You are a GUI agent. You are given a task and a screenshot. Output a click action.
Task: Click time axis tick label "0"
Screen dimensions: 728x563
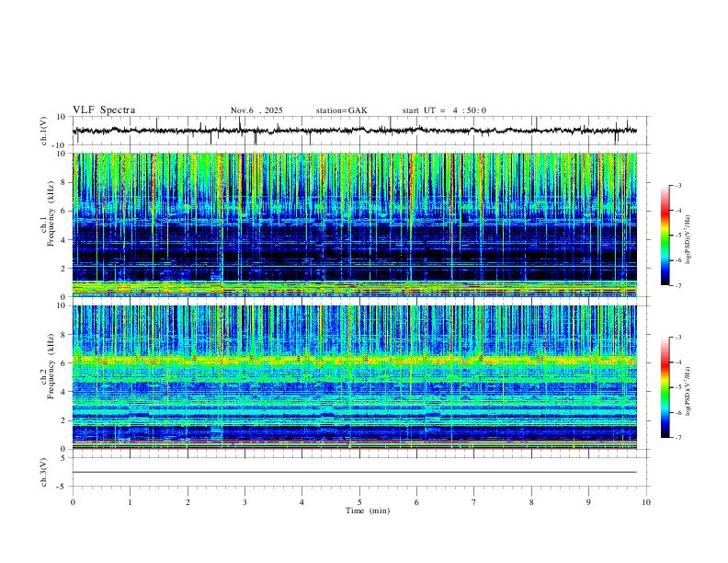point(73,502)
